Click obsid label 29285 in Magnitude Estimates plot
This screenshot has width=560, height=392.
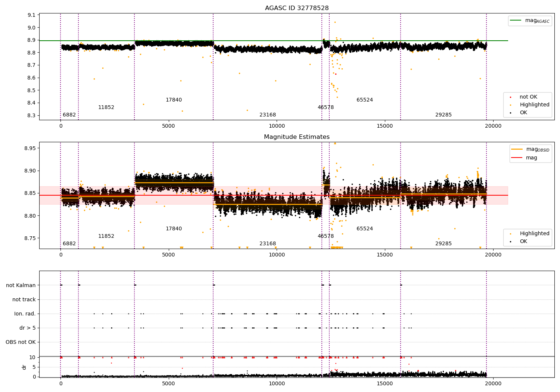click(x=444, y=244)
